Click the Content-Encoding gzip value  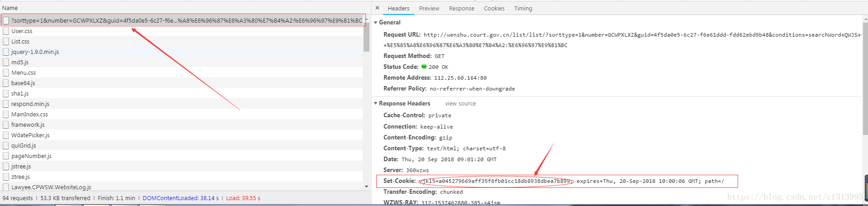coord(446,138)
